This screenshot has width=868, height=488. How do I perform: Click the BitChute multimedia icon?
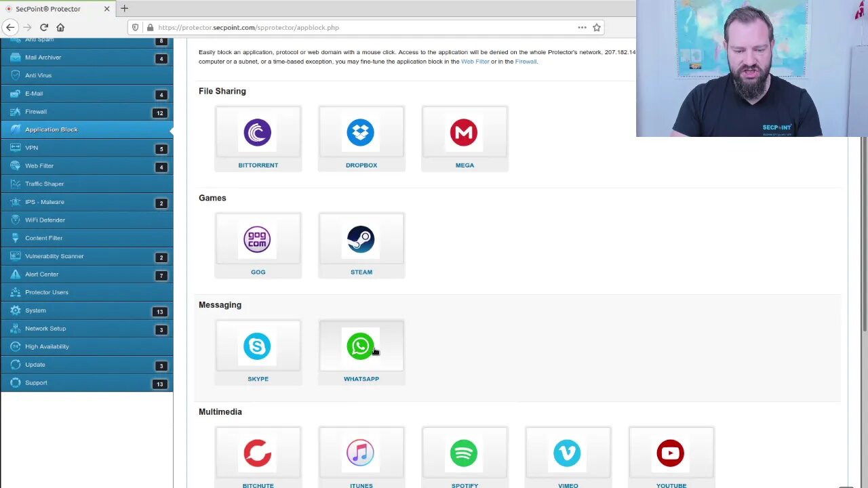point(258,453)
